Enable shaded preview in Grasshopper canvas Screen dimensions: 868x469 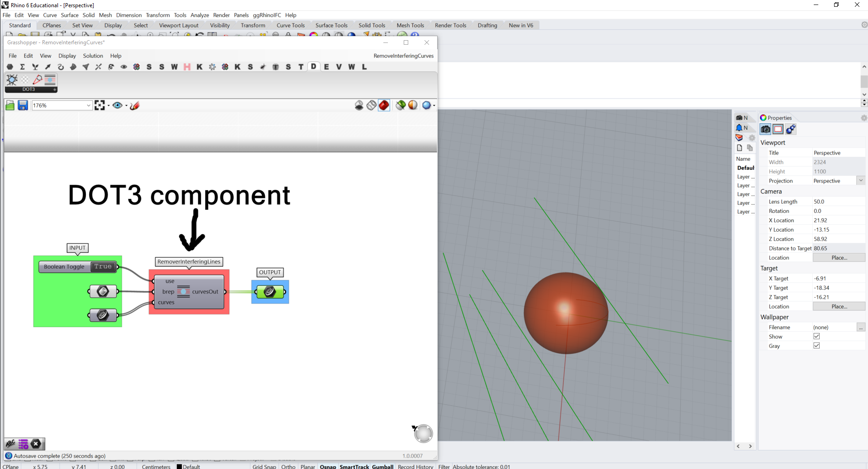pos(384,105)
